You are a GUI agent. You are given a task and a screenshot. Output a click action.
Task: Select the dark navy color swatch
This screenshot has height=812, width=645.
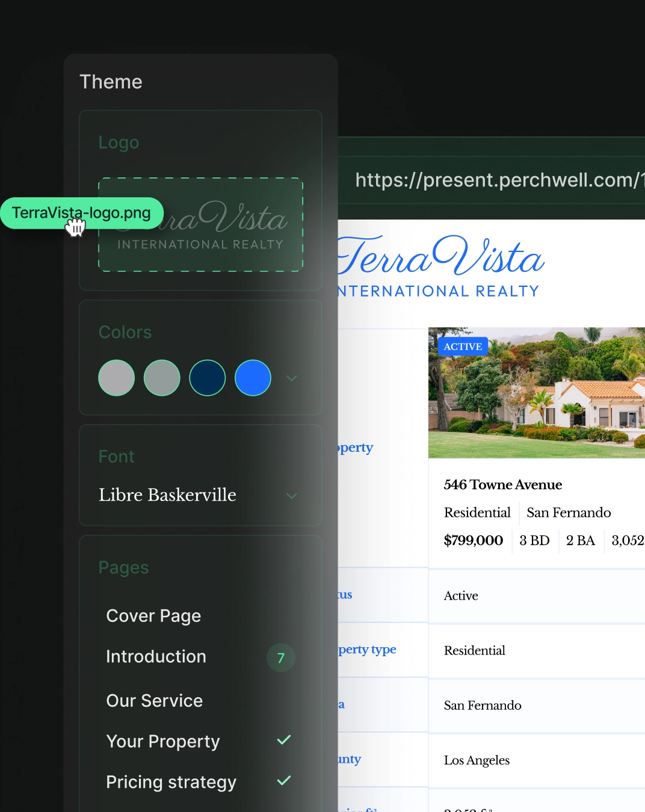(208, 378)
